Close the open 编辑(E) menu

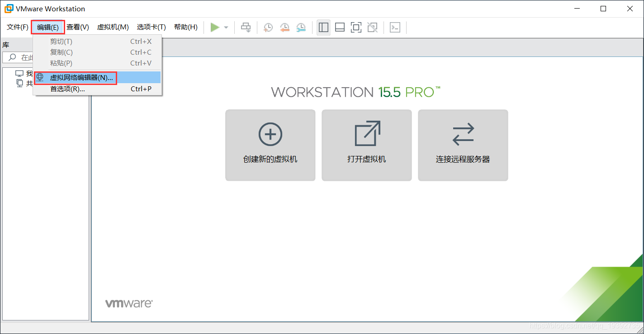tap(48, 27)
